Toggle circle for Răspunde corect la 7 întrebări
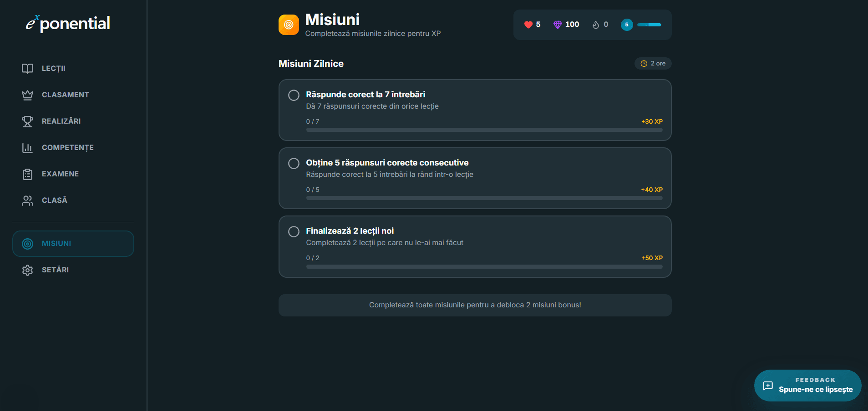This screenshot has height=411, width=868. point(294,95)
